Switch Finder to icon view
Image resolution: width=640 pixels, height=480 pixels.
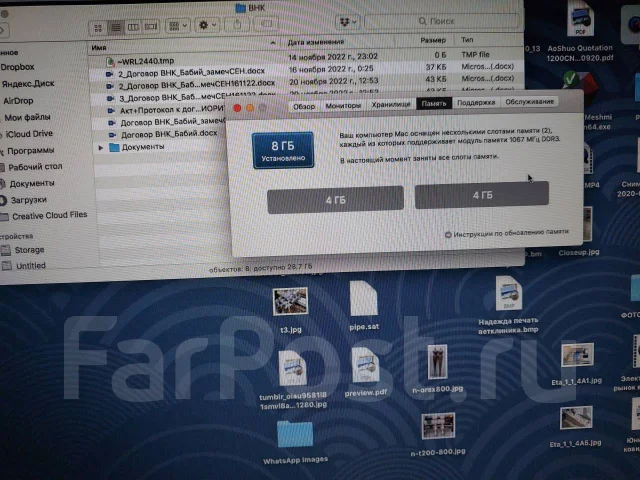(x=98, y=28)
